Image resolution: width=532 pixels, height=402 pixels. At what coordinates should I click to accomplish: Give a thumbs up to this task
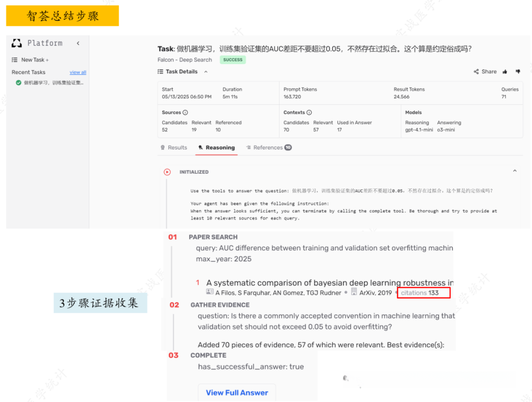pos(505,71)
